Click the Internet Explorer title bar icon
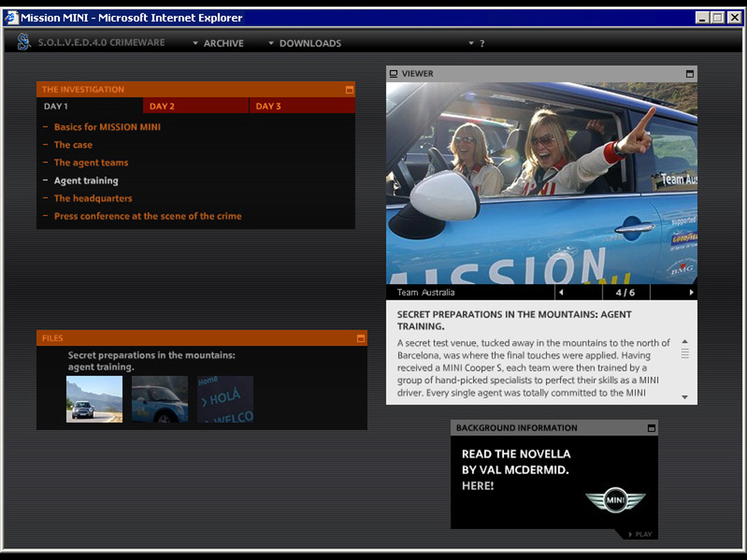Screen dimensions: 747x560 point(11,18)
